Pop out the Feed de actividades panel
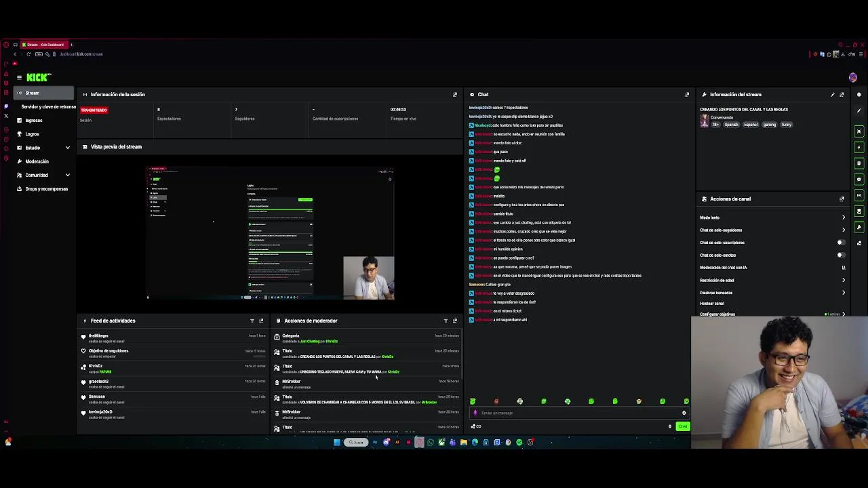Image resolution: width=868 pixels, height=488 pixels. click(261, 321)
